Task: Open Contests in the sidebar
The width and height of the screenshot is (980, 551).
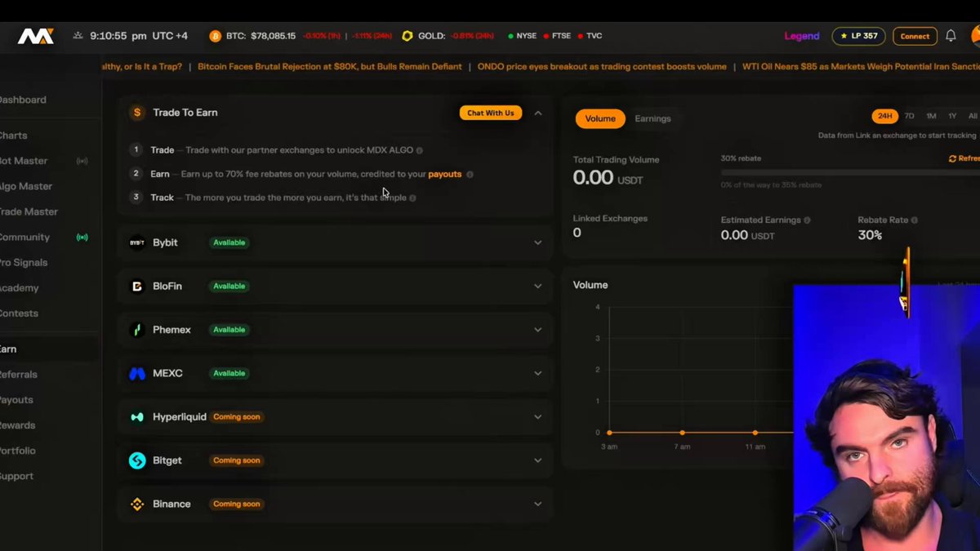Action: click(20, 313)
